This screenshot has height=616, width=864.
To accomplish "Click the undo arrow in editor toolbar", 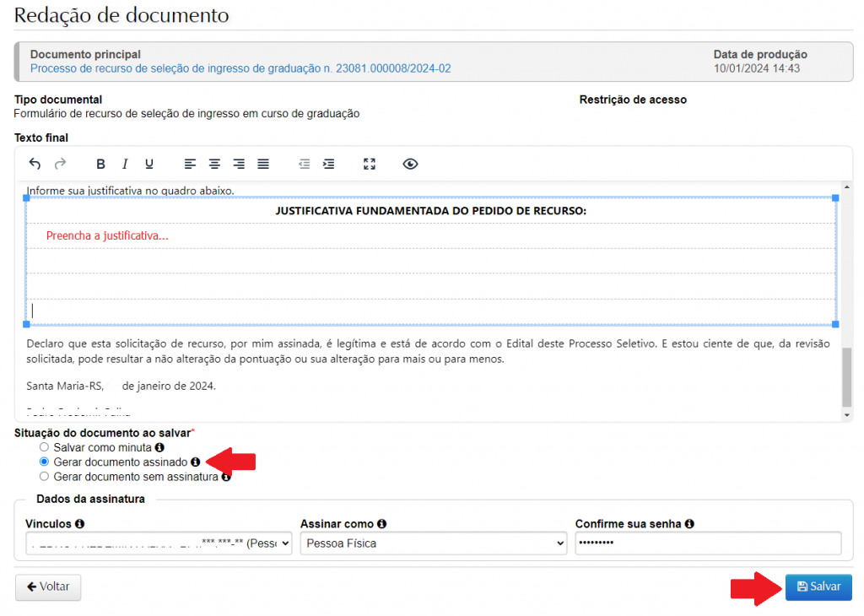I will pos(35,164).
